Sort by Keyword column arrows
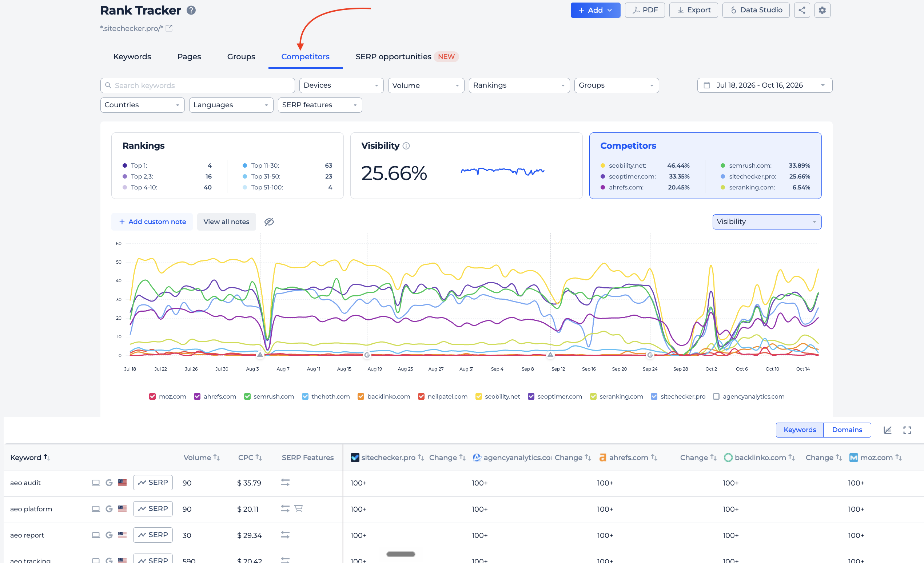Viewport: 924px width, 563px height. point(47,457)
